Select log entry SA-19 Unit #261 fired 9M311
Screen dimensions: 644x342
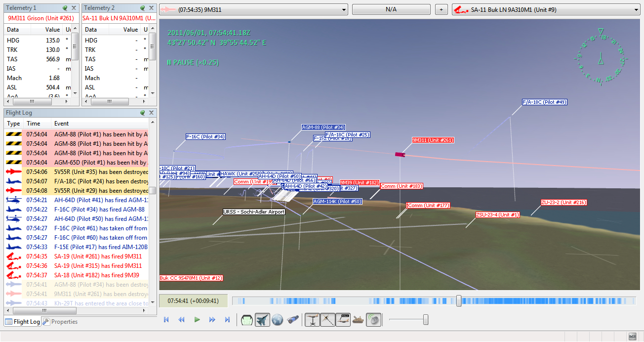click(x=77, y=256)
